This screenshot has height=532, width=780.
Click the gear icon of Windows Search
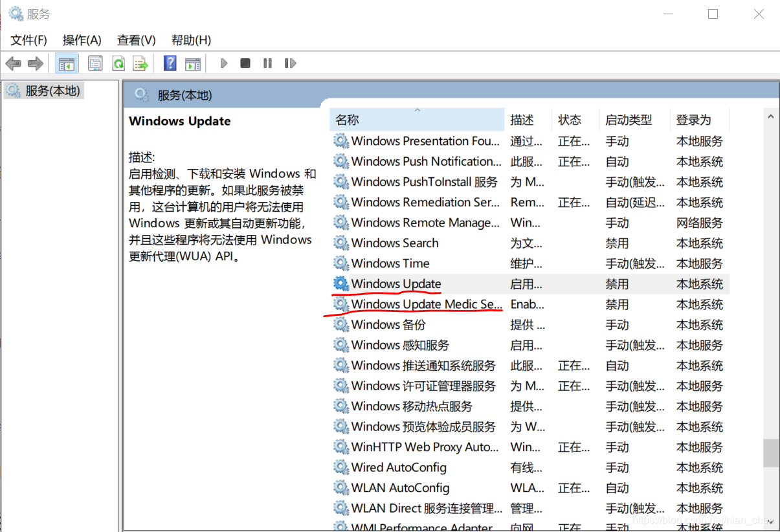[x=341, y=243]
